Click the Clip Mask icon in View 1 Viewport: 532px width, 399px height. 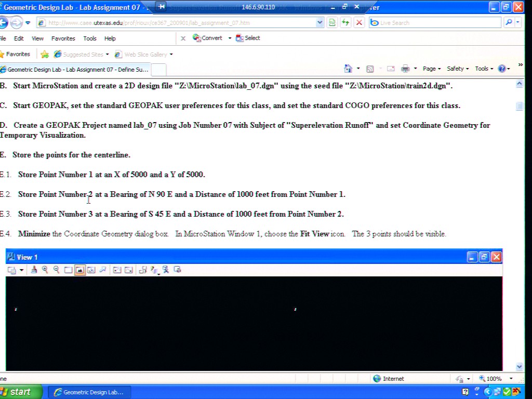[x=177, y=270]
